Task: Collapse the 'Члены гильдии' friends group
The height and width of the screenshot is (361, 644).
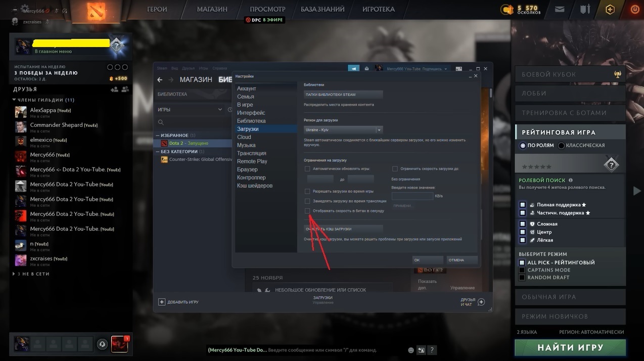Action: coord(14,100)
